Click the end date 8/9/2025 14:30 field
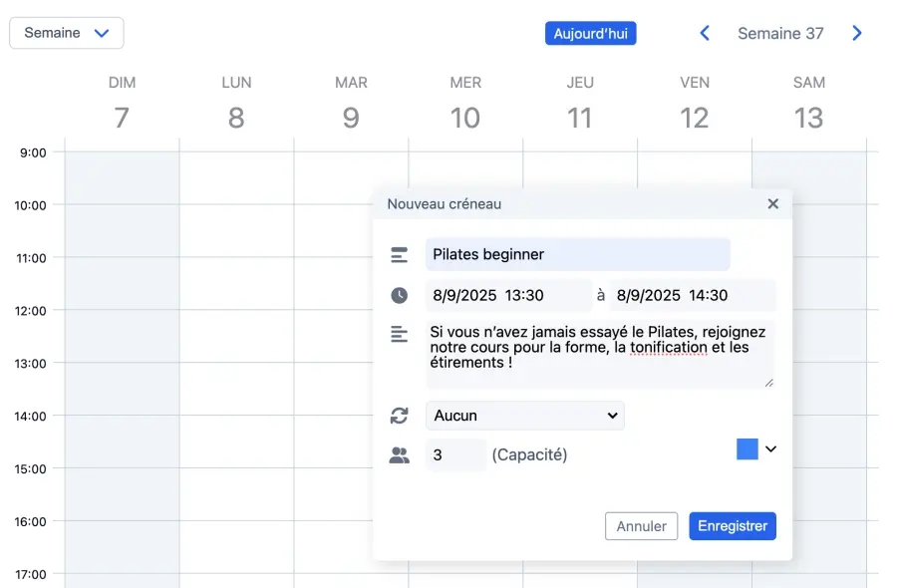 pos(693,295)
